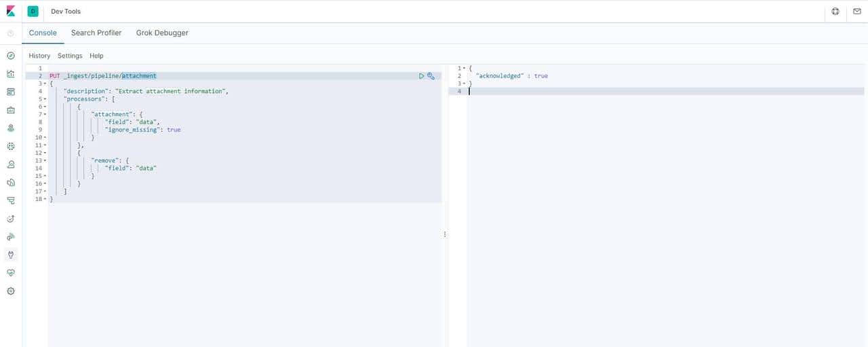Open Canvas from the side navigation
This screenshot has width=868, height=347.
tap(11, 110)
